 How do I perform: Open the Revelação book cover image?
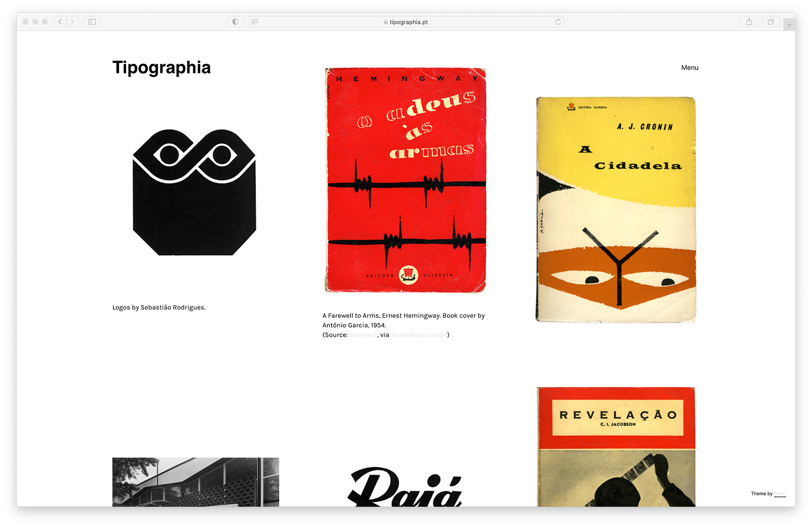click(616, 447)
